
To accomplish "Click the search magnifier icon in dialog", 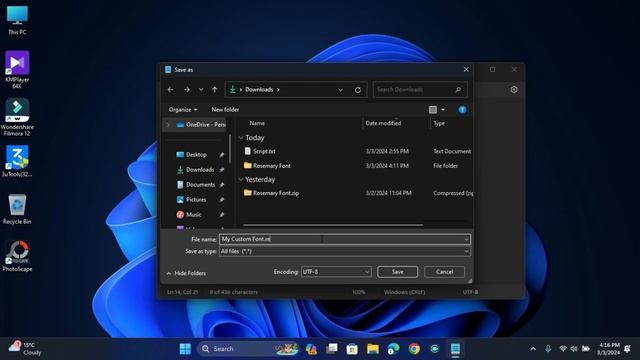I will point(458,89).
